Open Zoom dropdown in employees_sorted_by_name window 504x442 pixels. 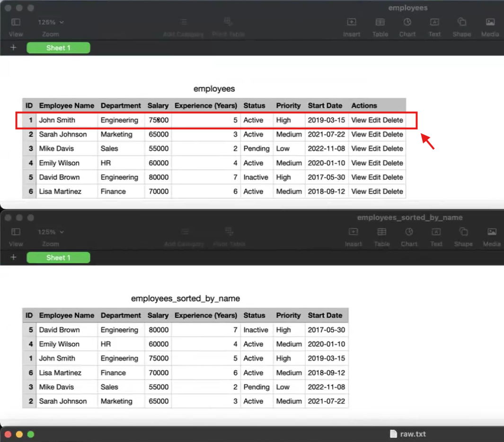tap(51, 232)
